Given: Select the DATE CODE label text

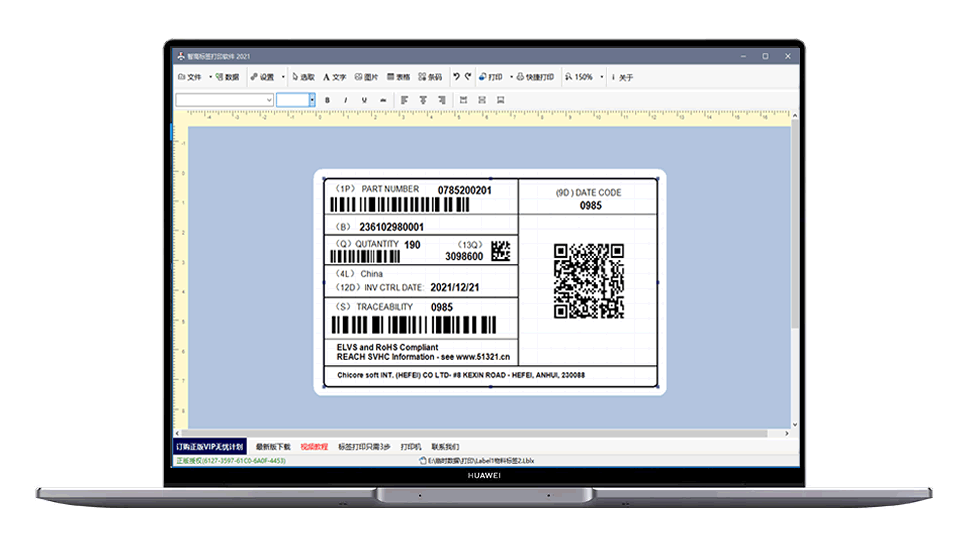Looking at the screenshot, I should point(589,193).
